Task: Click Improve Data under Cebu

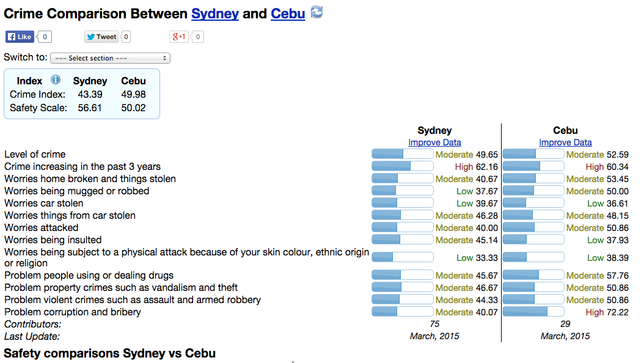Action: pos(565,142)
